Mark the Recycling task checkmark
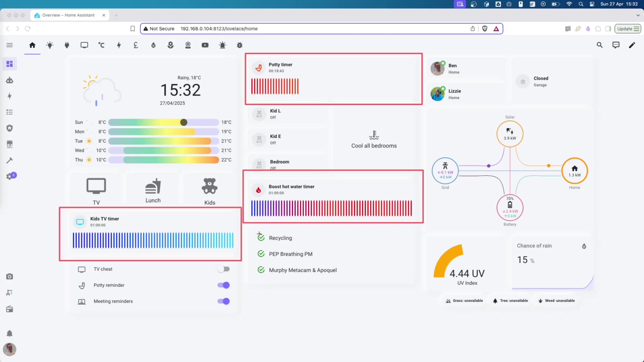Viewport: 644px width, 362px height. pyautogui.click(x=261, y=238)
